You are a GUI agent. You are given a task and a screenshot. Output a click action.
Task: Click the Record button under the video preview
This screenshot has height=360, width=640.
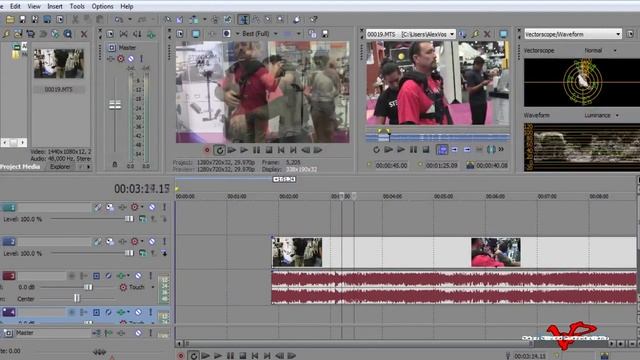pos(207,150)
